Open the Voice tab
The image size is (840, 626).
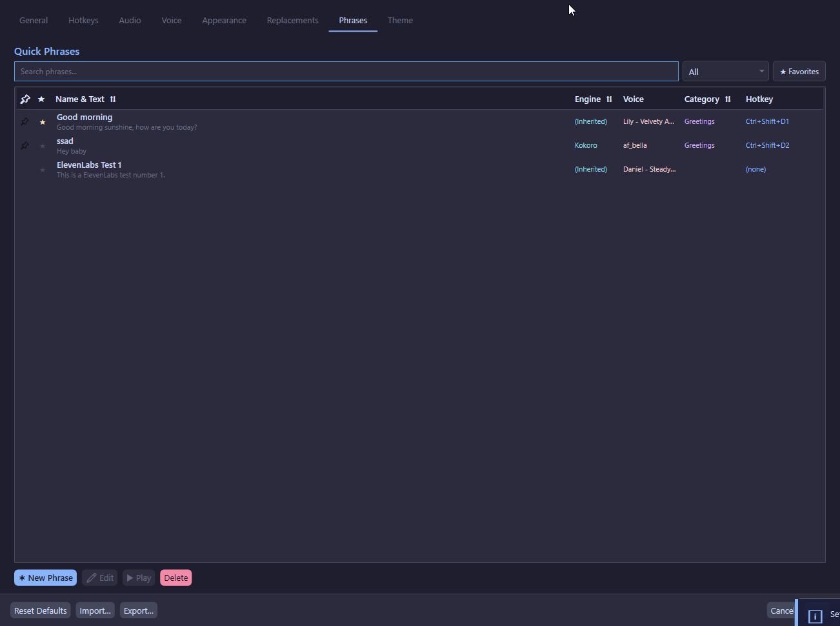point(172,20)
